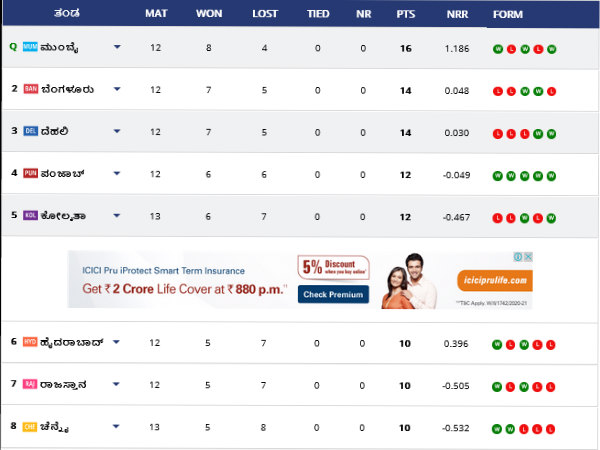The width and height of the screenshot is (600, 450).
Task: Click the KOL team badge icon
Action: 30,215
